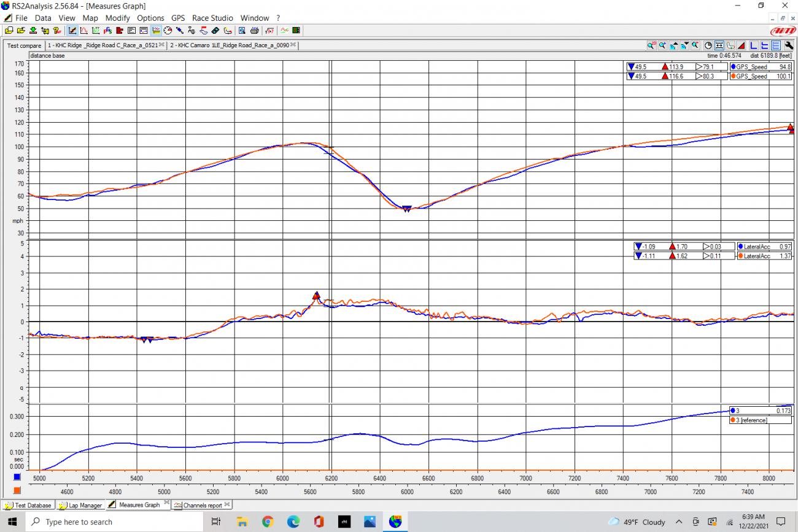Click the red triangle icon in graph toolbar
The width and height of the screenshot is (798, 532).
click(742, 45)
